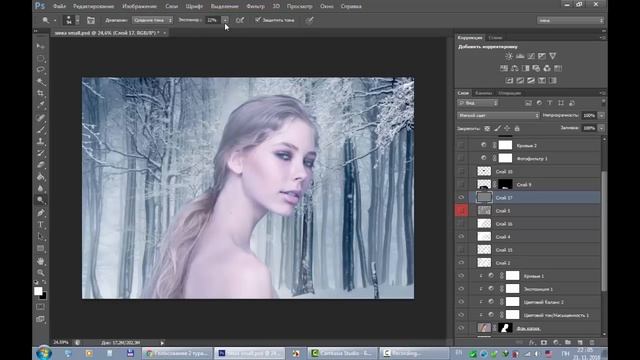Viewport: 640px width, 360px height.
Task: Select the Dodge tool in toolbox
Action: pos(40,200)
